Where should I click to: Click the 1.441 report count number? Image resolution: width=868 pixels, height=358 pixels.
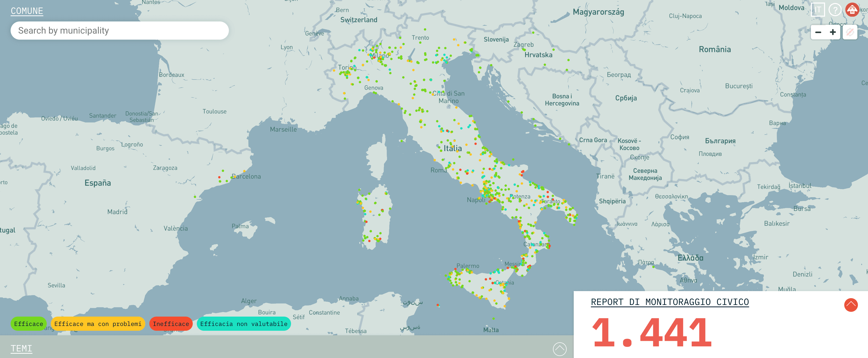pyautogui.click(x=652, y=333)
